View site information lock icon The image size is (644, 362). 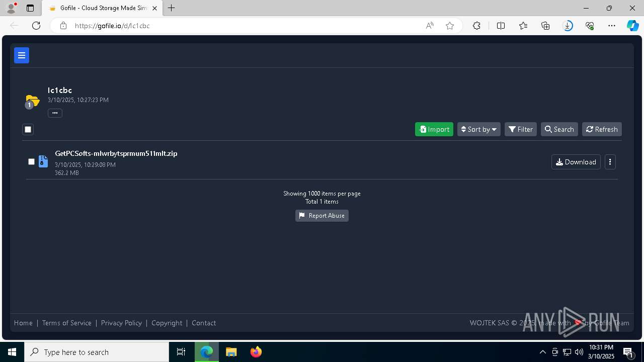pos(63,26)
